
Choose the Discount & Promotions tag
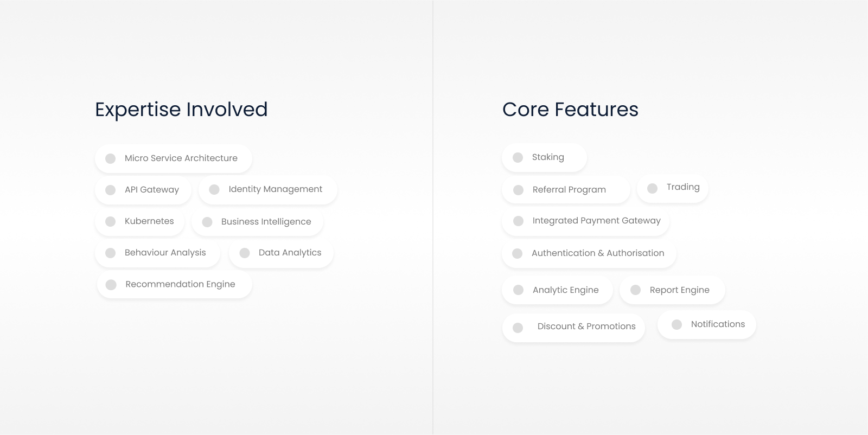(573, 327)
